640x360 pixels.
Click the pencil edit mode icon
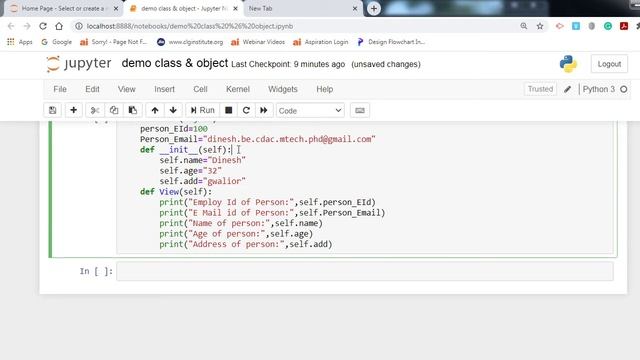567,89
